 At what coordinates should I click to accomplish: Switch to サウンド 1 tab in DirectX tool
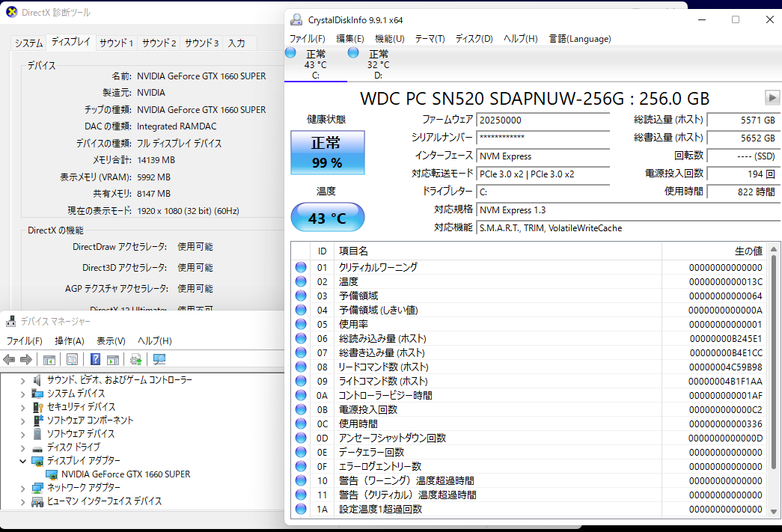116,43
